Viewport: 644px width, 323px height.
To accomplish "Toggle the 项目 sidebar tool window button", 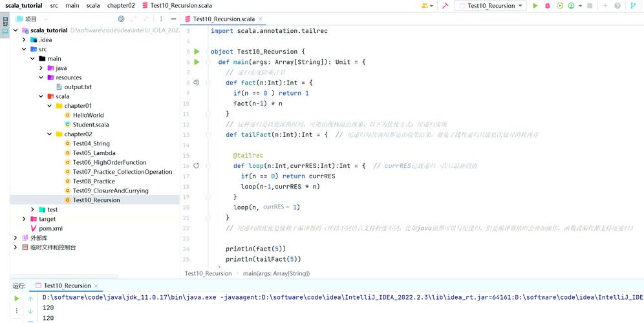I will (5, 25).
